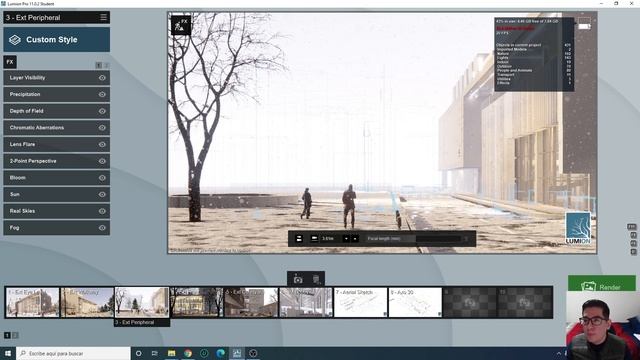
Task: Click the FX add effect button
Action: coord(10,62)
